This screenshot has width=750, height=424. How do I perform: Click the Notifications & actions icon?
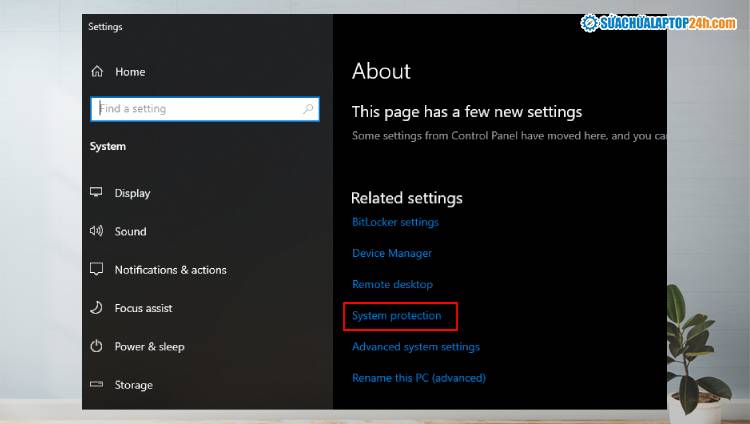click(96, 269)
